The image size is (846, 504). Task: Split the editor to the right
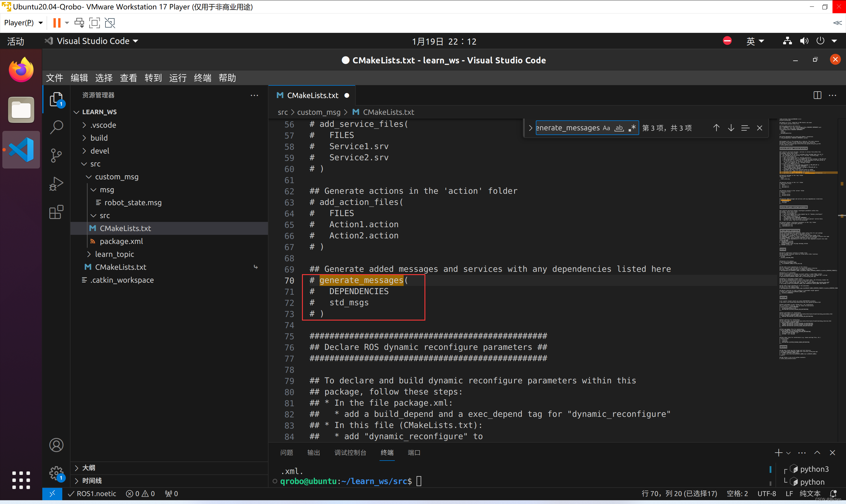coord(818,95)
